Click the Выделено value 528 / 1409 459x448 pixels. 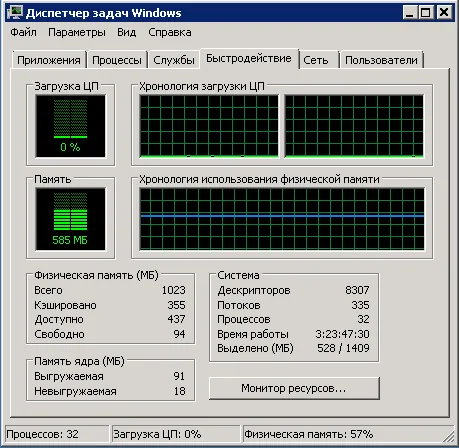click(x=343, y=348)
